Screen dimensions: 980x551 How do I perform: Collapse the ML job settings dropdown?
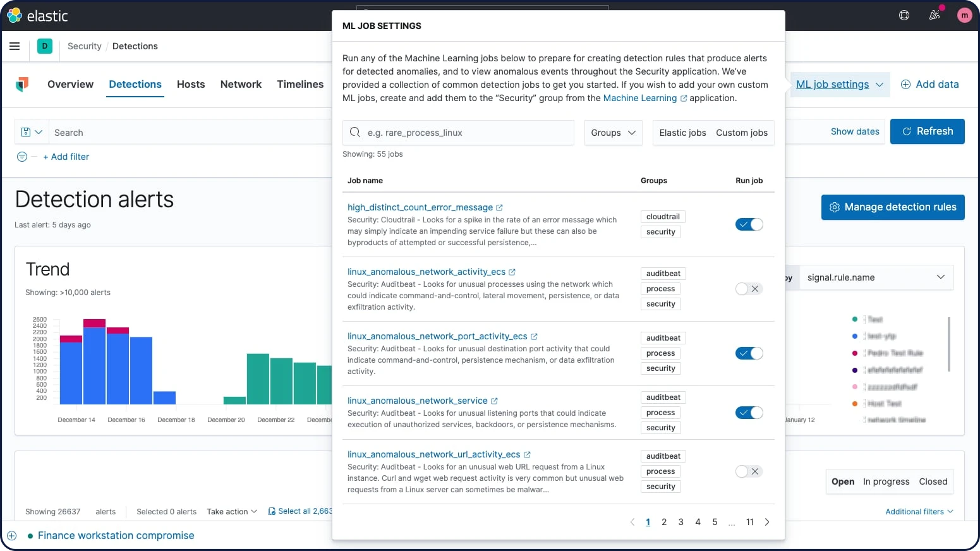click(x=840, y=85)
